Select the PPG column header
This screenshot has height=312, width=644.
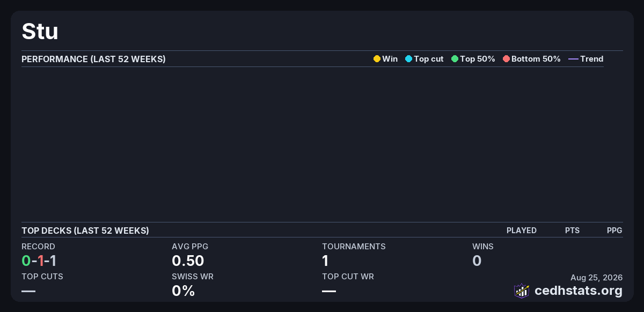[x=614, y=231]
